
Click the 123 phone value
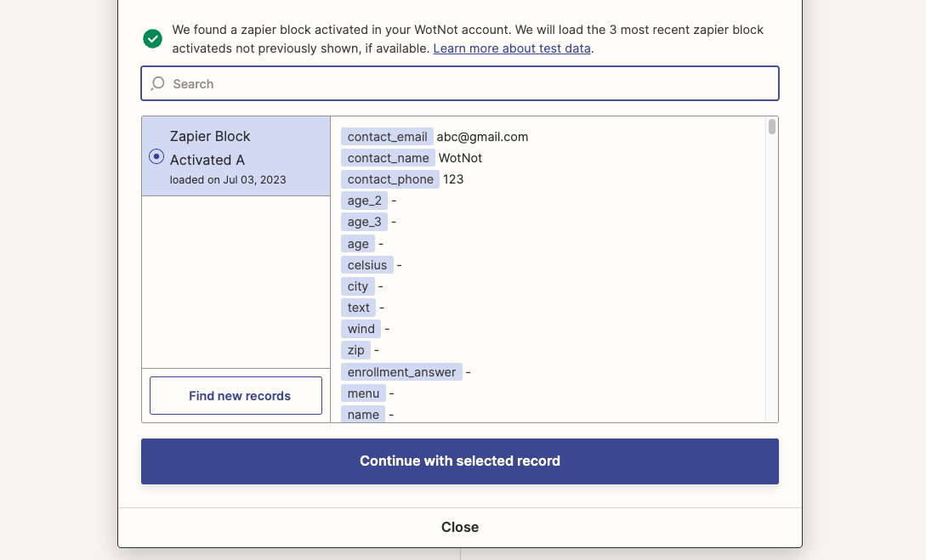[x=453, y=179]
